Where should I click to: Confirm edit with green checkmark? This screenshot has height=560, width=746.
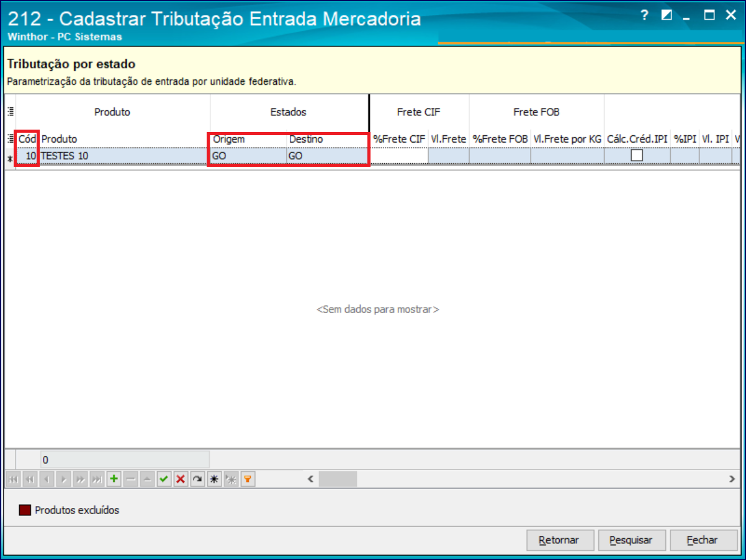(164, 479)
